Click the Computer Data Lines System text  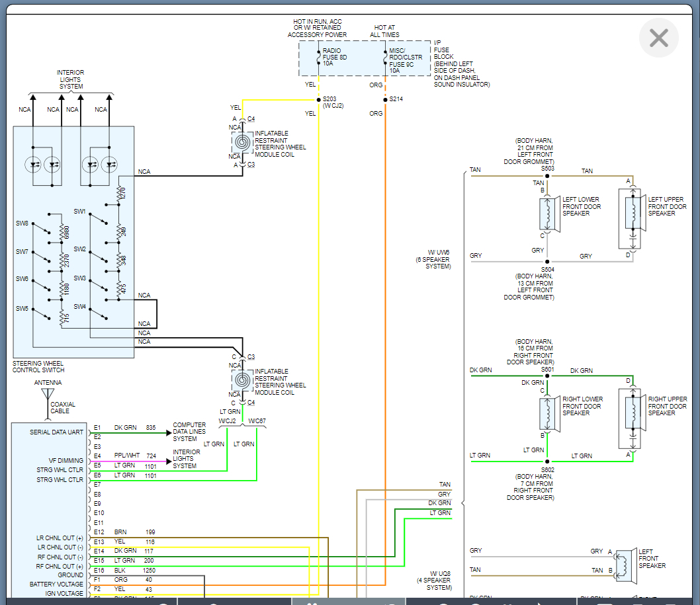point(189,432)
